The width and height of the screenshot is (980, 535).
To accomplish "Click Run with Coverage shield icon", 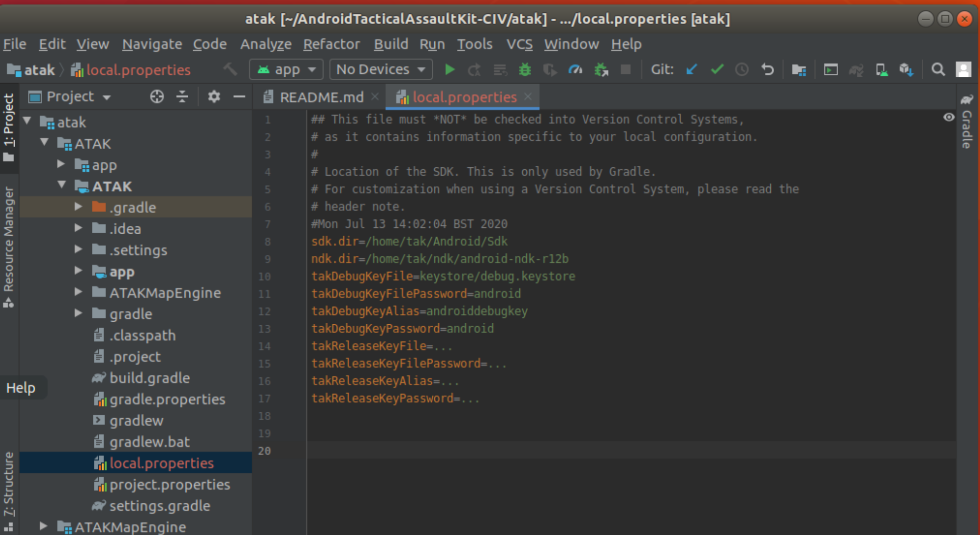I will 550,70.
